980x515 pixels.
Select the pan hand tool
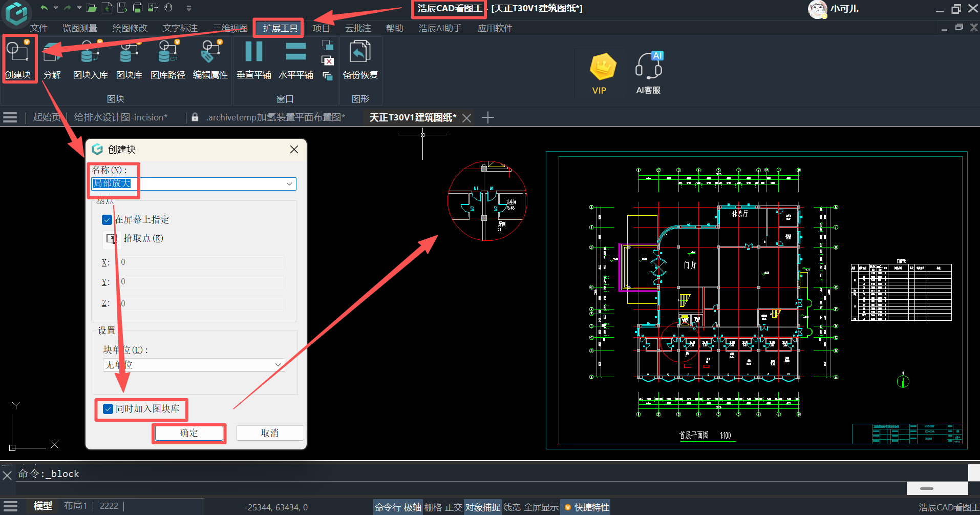coord(168,8)
